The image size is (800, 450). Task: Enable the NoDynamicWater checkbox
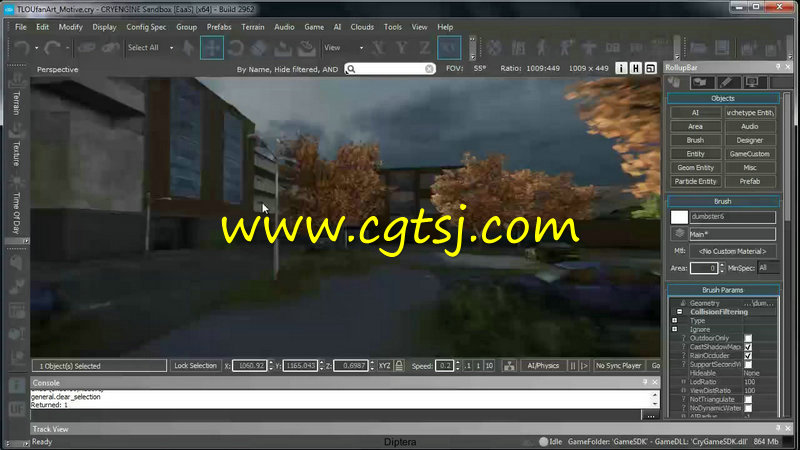(x=748, y=408)
